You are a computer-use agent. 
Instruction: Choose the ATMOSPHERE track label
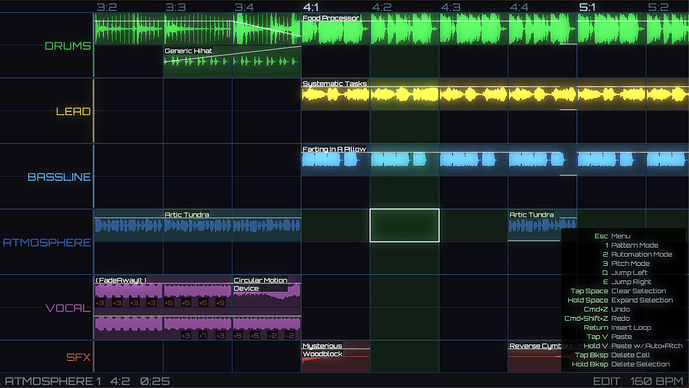47,243
